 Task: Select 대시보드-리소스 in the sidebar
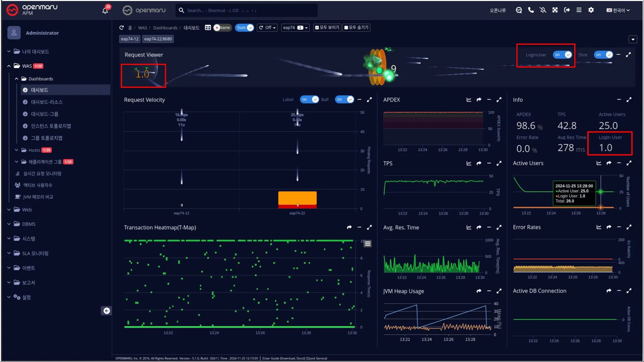[47, 102]
